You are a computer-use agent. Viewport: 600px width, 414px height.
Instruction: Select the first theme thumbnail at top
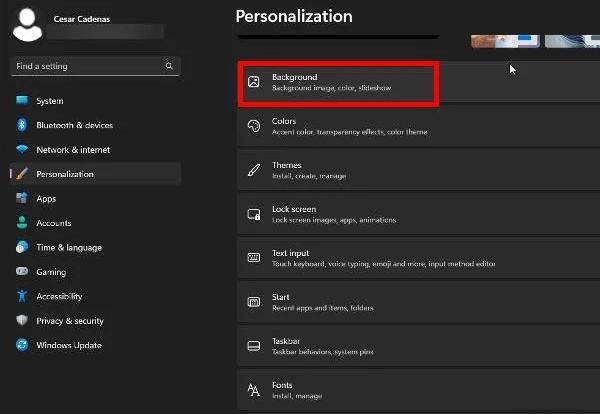[x=505, y=41]
